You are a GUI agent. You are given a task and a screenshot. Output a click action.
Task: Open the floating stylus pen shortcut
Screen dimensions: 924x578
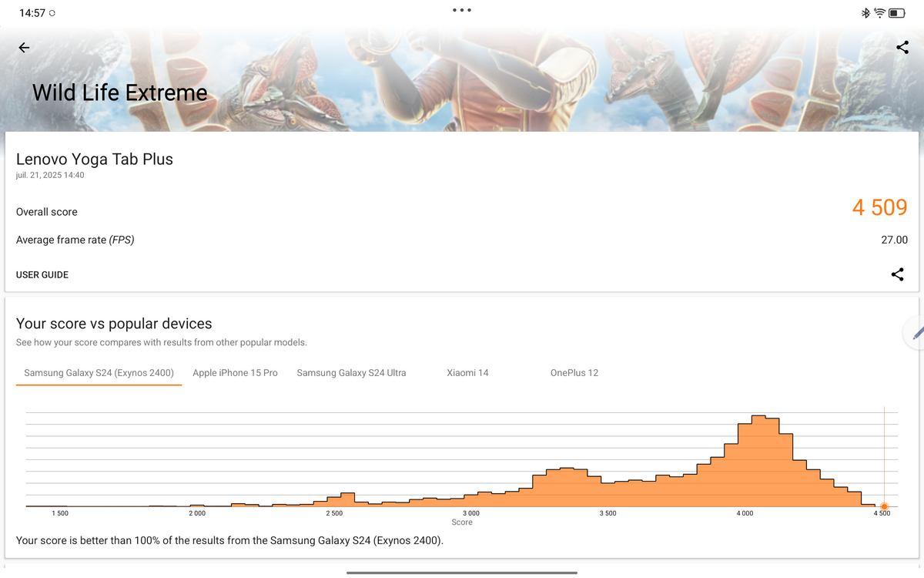915,332
